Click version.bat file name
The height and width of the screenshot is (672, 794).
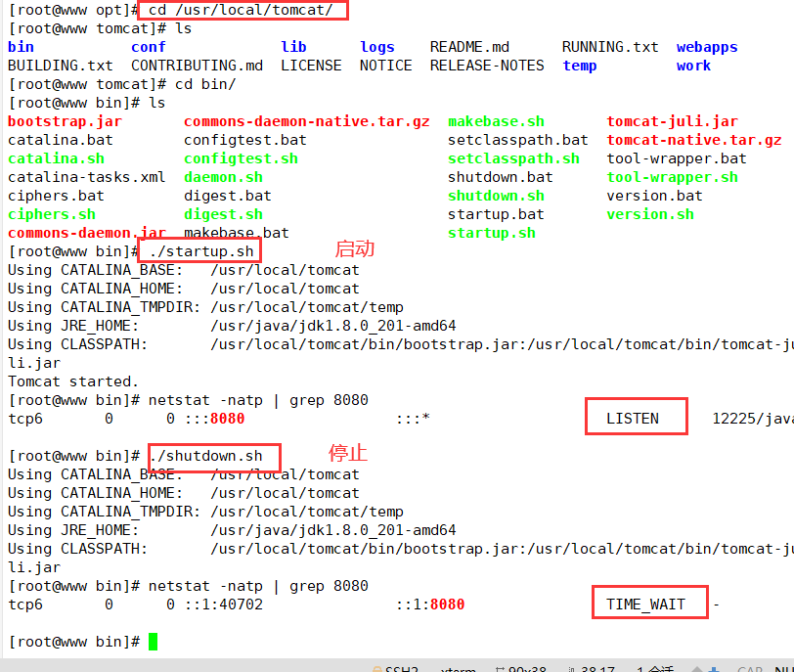[x=654, y=196]
